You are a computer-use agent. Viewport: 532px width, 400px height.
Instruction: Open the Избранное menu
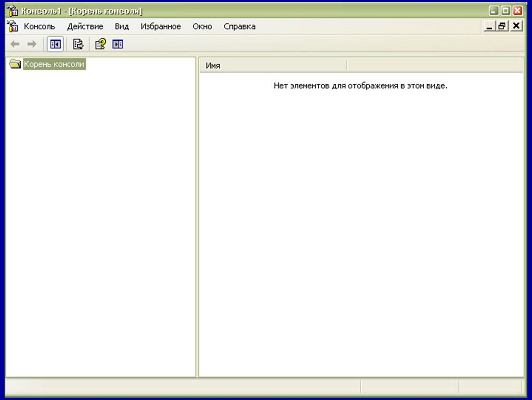161,26
